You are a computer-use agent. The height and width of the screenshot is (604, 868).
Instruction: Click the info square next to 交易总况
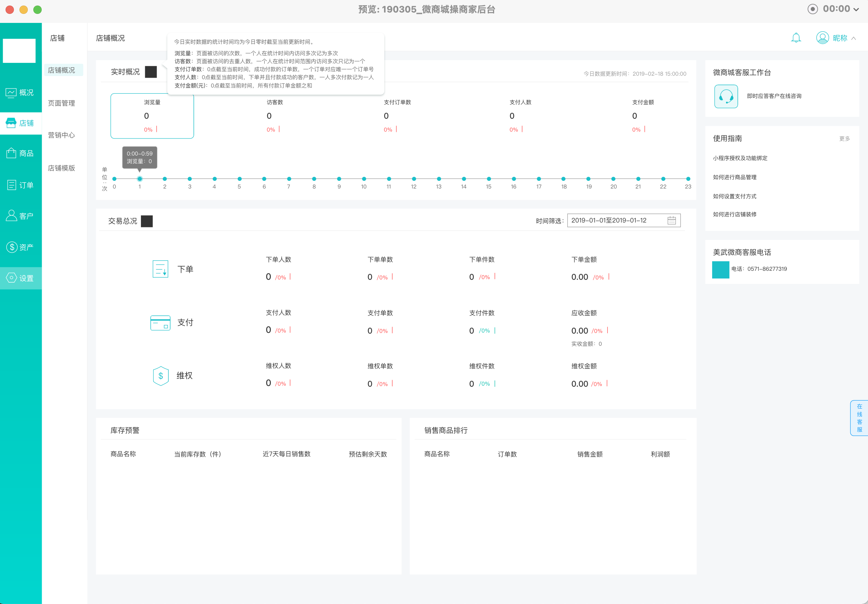[x=147, y=221]
